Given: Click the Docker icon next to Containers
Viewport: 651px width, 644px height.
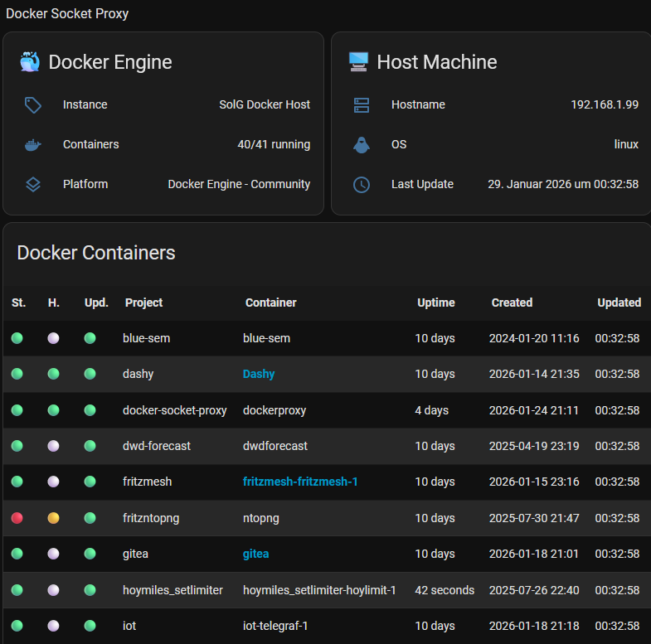Looking at the screenshot, I should (x=33, y=145).
